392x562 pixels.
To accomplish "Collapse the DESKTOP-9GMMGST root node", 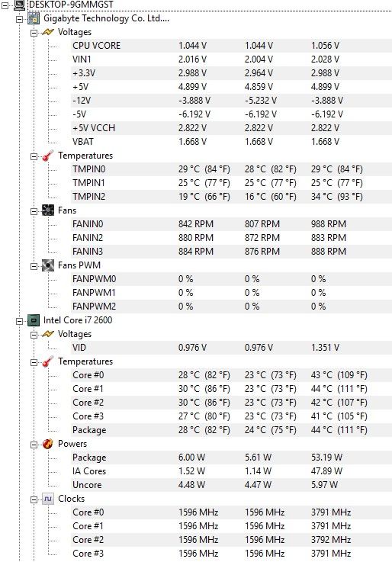I will (x=5, y=5).
